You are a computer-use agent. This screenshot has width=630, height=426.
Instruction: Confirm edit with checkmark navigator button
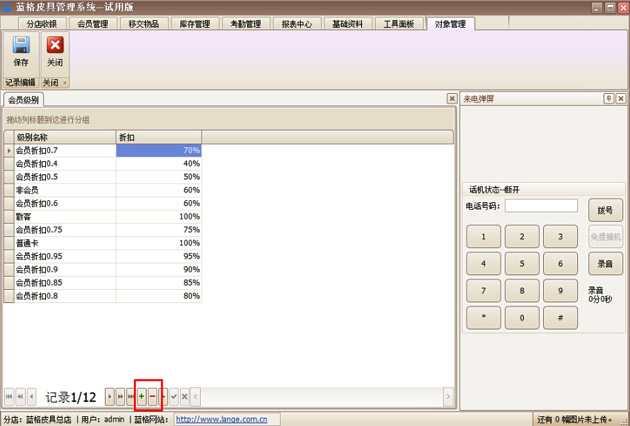174,397
